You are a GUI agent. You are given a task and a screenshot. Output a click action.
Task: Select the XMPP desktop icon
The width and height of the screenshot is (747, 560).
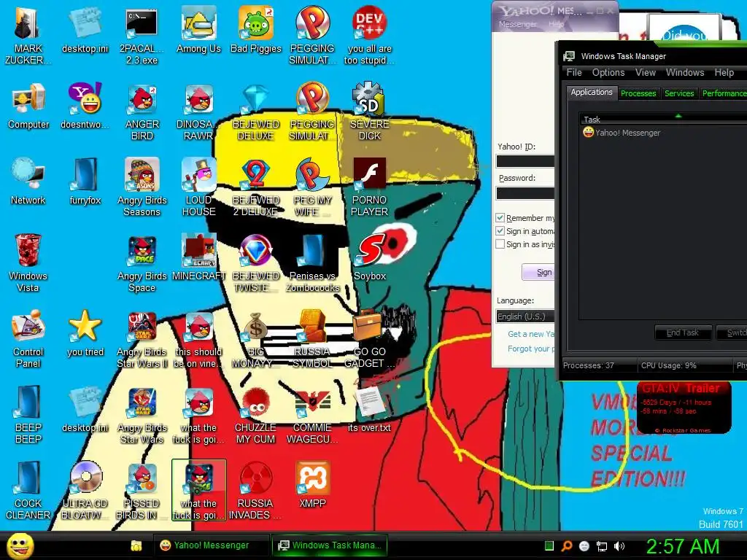312,484
